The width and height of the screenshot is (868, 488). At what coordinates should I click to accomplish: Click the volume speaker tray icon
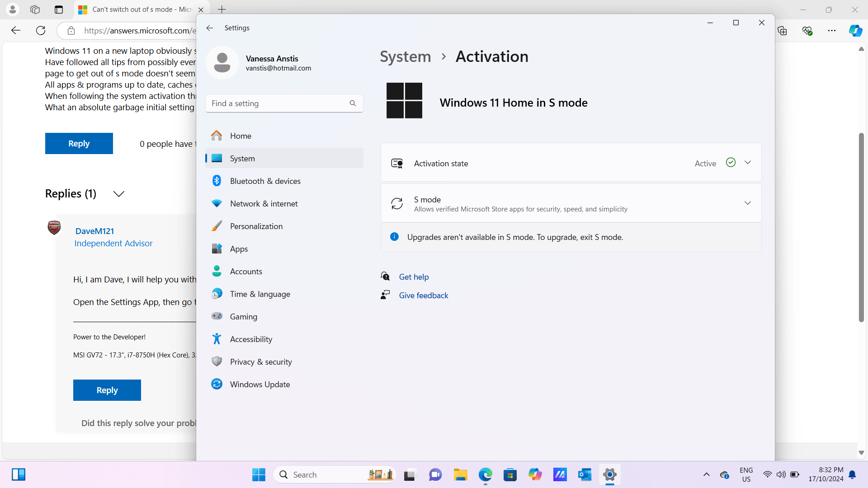click(781, 474)
